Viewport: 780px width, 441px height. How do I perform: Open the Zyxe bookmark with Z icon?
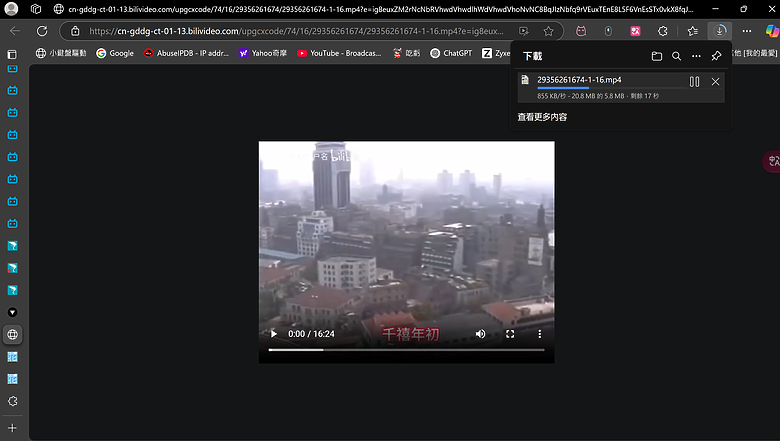pyautogui.click(x=495, y=53)
